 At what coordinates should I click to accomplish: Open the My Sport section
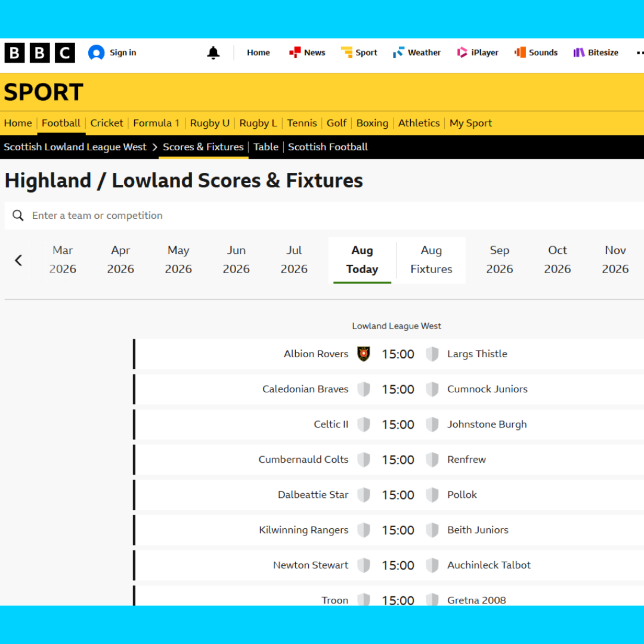click(471, 123)
